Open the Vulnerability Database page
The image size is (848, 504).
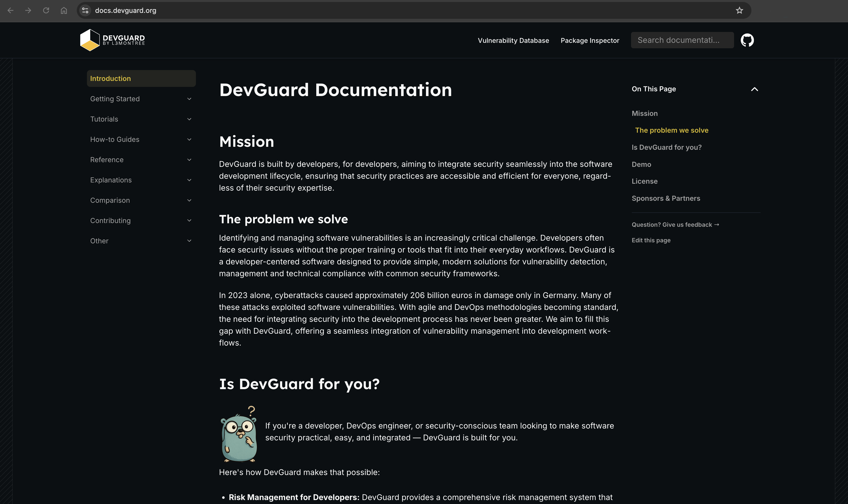point(513,40)
